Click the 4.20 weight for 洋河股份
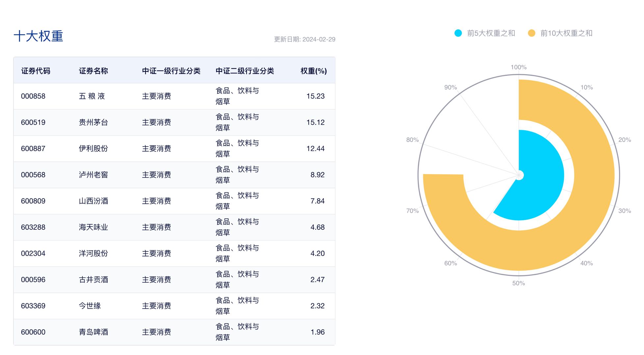The height and width of the screenshot is (355, 644). 317,253
